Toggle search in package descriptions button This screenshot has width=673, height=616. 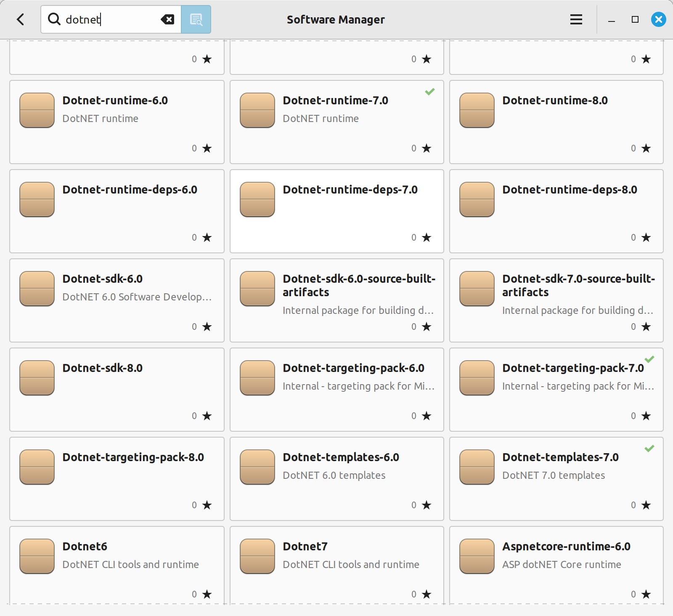196,19
